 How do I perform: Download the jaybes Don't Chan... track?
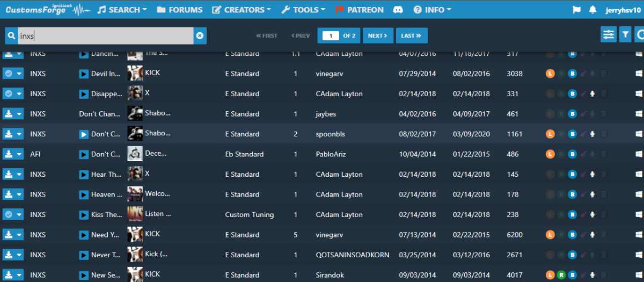pyautogui.click(x=9, y=114)
